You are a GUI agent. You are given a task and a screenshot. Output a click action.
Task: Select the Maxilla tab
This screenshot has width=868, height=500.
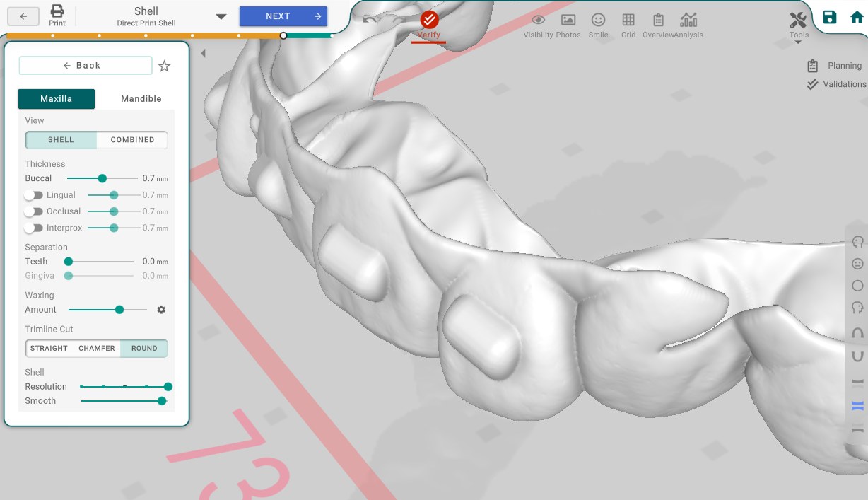point(57,99)
